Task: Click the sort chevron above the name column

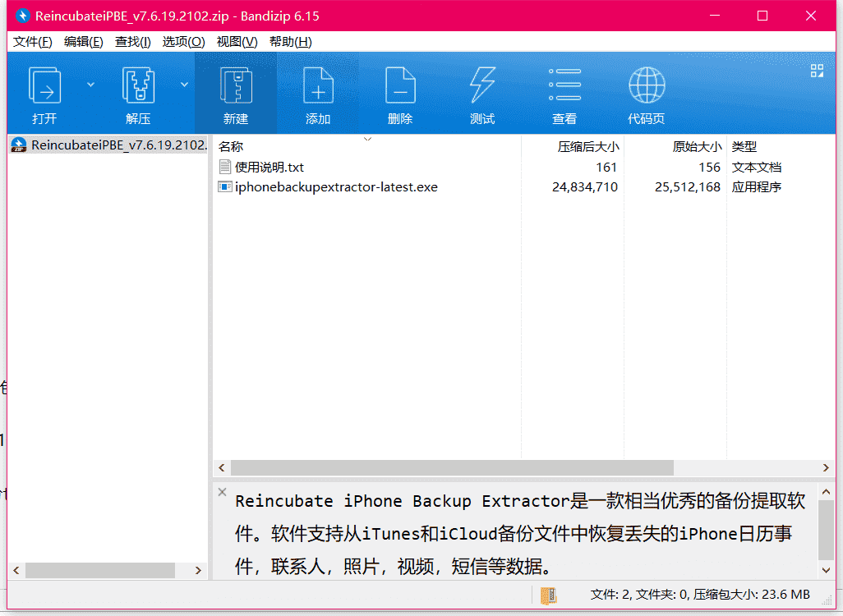Action: pos(368,140)
